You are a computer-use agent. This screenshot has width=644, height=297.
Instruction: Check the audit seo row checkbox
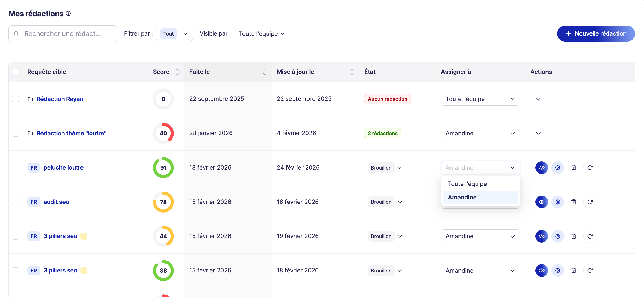click(x=15, y=202)
